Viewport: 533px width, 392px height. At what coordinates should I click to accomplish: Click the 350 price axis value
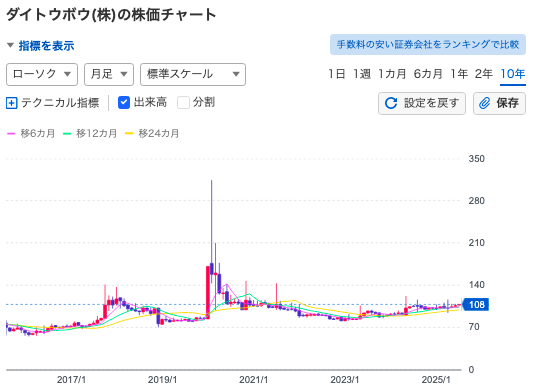pos(476,159)
